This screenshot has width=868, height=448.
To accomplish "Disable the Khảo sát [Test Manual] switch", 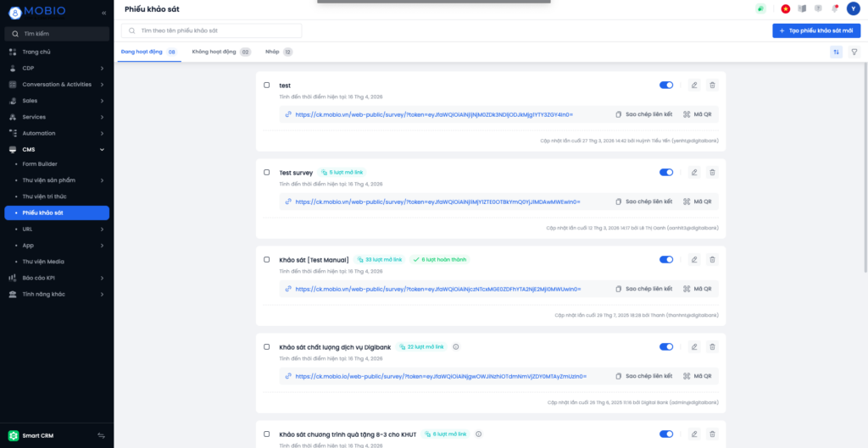I will (666, 259).
